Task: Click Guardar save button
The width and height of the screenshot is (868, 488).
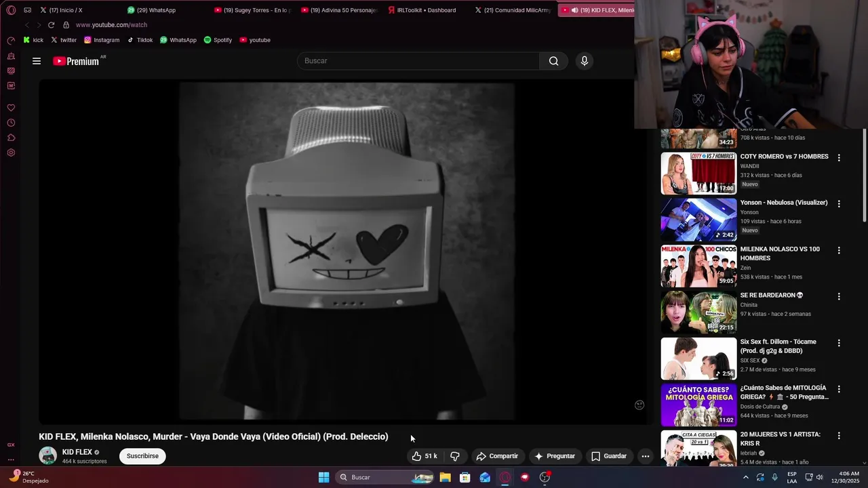Action: (x=609, y=456)
